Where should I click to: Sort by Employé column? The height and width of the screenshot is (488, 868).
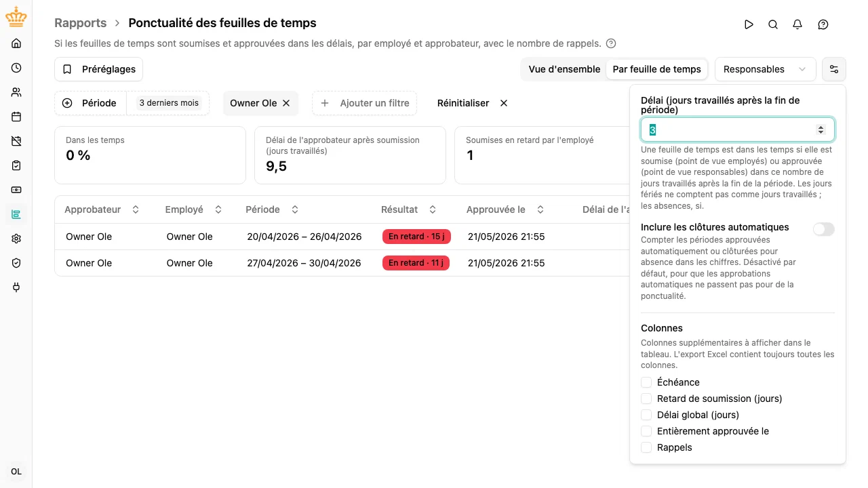click(x=193, y=209)
